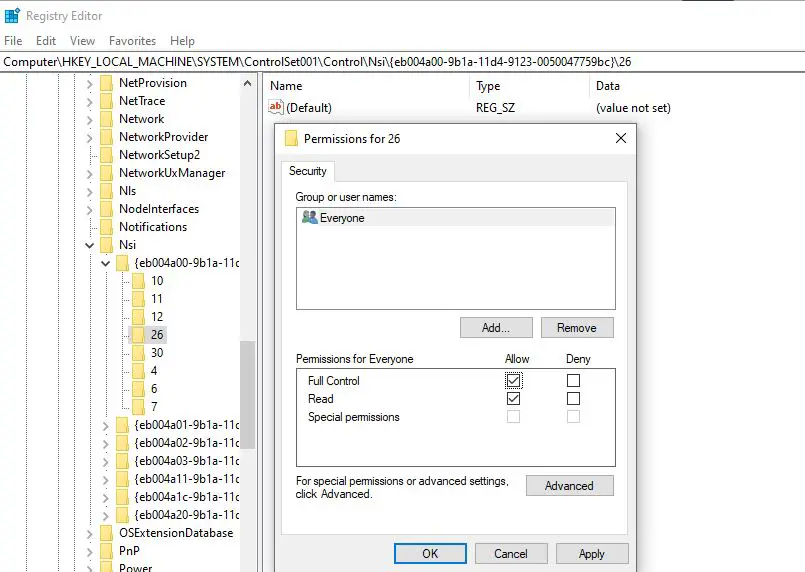Click the Everyone group users icon
Screen dimensions: 805x572
[x=310, y=217]
